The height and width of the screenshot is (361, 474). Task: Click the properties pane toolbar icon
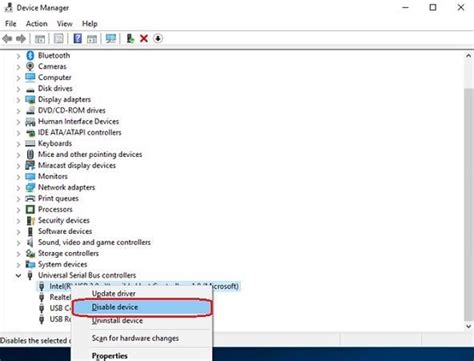(59, 39)
